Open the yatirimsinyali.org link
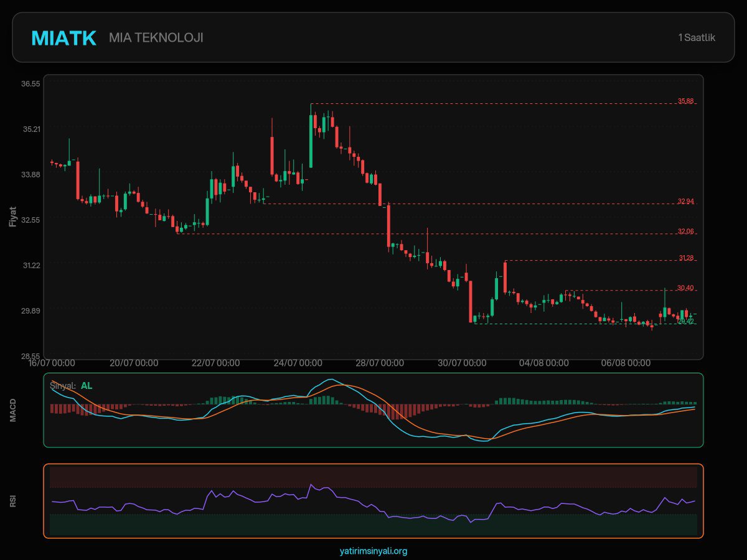 pyautogui.click(x=374, y=551)
